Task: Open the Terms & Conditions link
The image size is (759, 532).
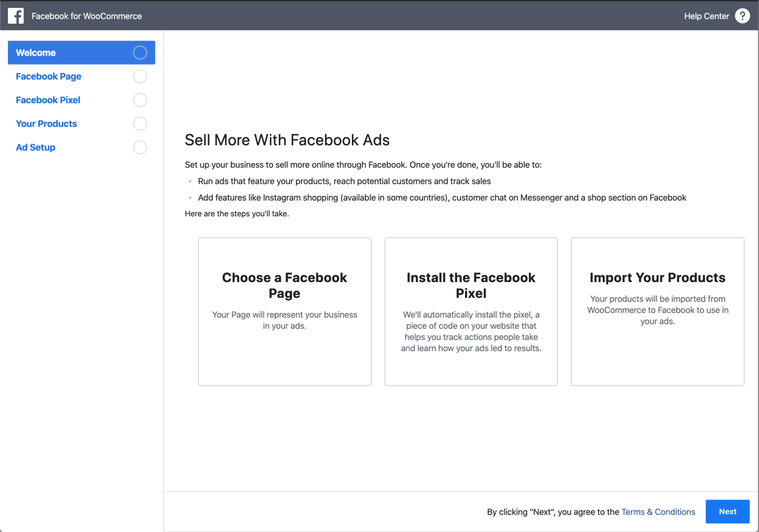Action: click(658, 512)
